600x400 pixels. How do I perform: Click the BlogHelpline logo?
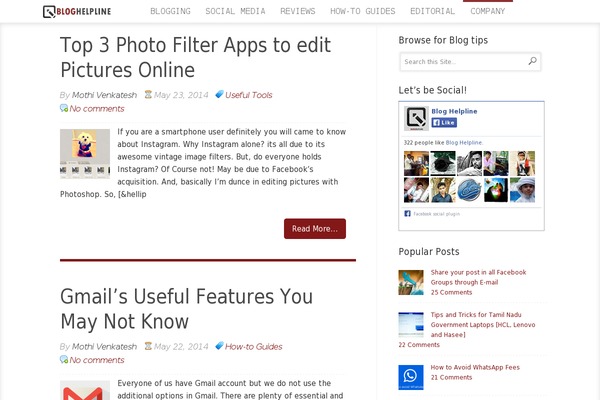click(x=77, y=11)
